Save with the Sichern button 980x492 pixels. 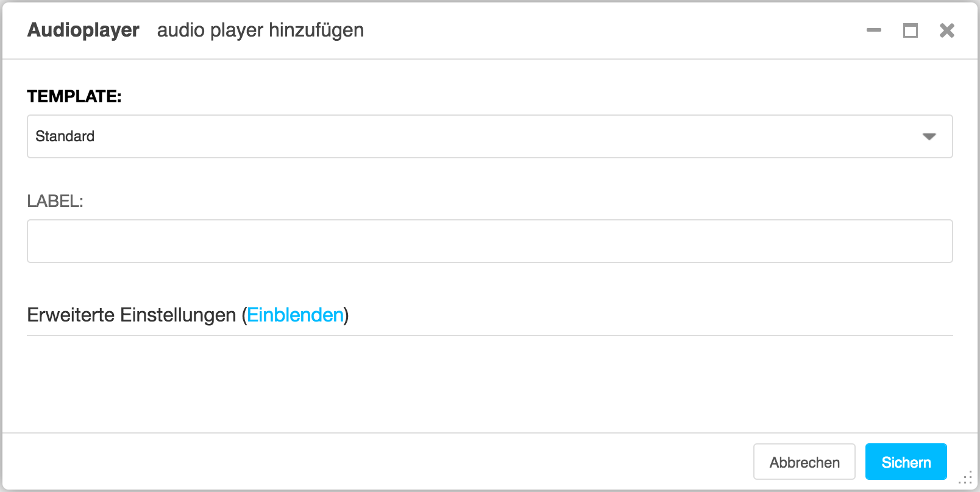[906, 462]
